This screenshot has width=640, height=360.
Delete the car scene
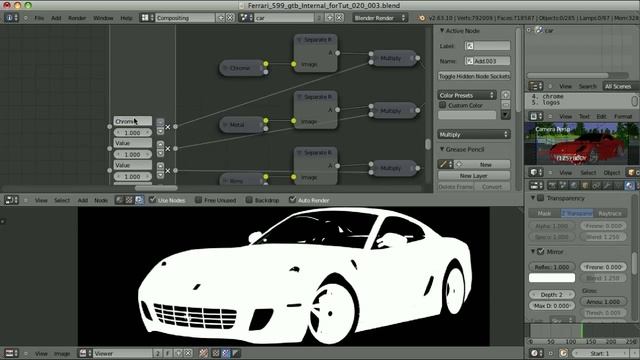click(x=339, y=18)
